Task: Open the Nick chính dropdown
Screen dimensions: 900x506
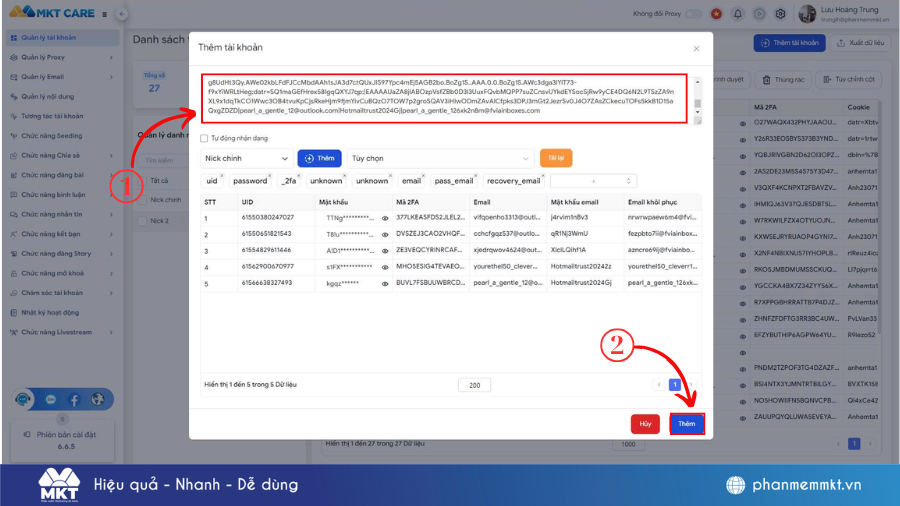Action: coord(247,158)
